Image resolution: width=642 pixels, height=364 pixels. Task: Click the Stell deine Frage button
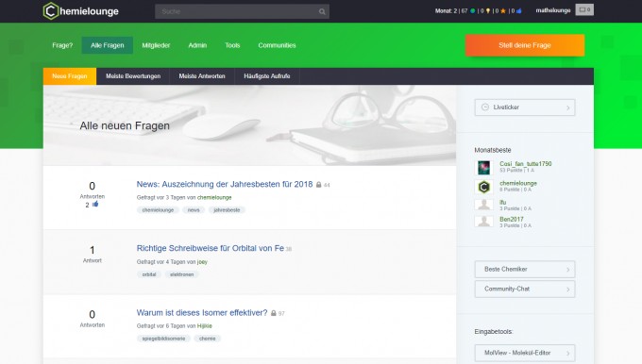[525, 45]
